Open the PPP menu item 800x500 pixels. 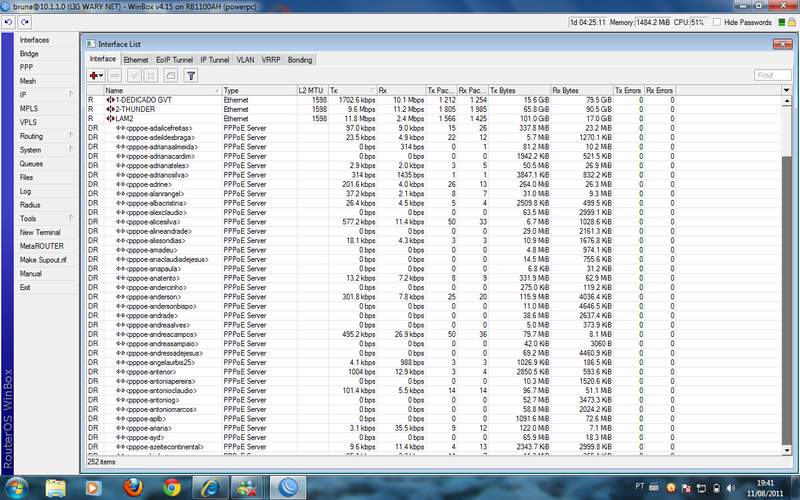tap(26, 67)
